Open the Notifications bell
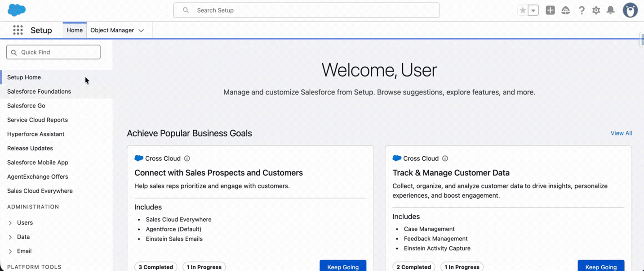This screenshot has width=644, height=271. (611, 10)
